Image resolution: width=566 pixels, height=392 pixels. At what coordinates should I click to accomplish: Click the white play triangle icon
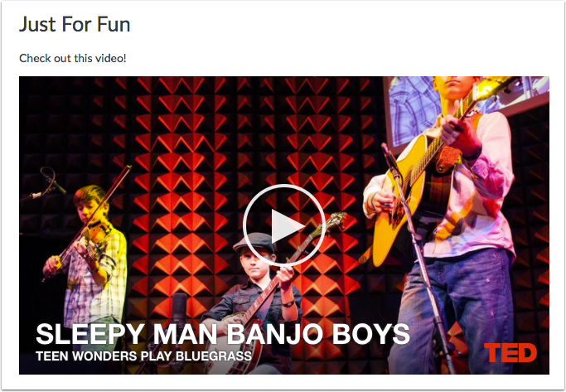tap(288, 226)
